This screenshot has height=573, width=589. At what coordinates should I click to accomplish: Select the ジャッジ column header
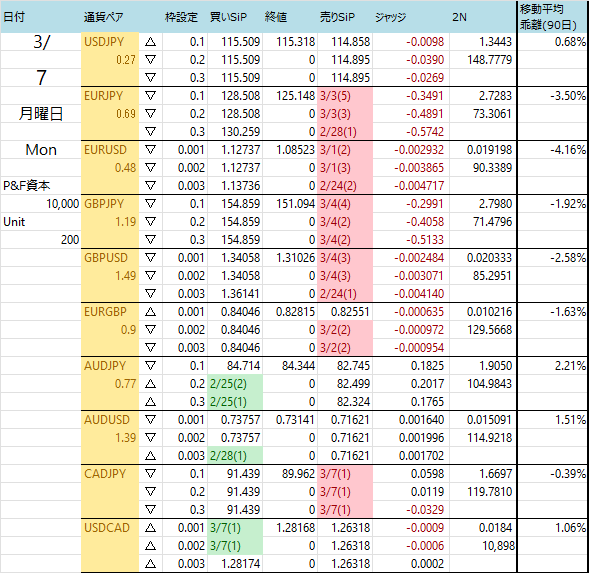coord(391,17)
